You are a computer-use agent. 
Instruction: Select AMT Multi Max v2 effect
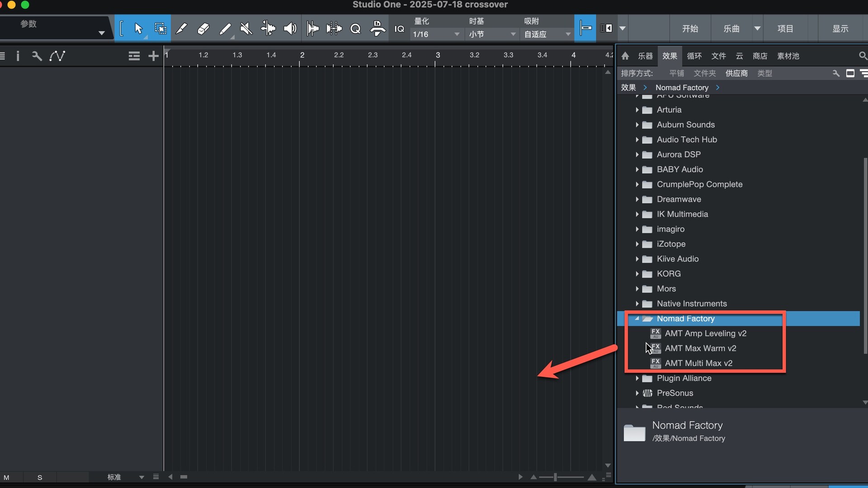pyautogui.click(x=698, y=363)
